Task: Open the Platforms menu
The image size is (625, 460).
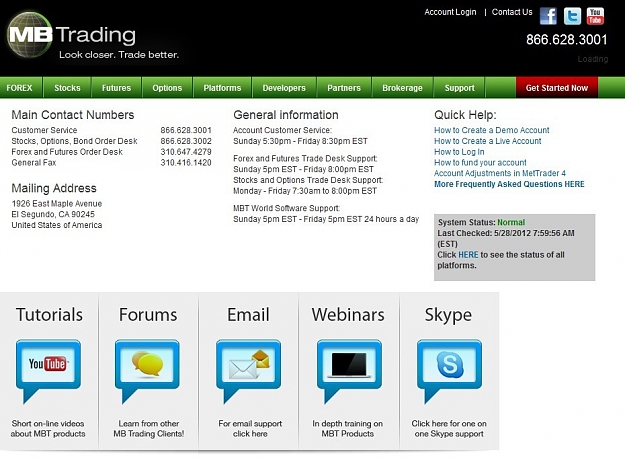Action: pyautogui.click(x=222, y=88)
